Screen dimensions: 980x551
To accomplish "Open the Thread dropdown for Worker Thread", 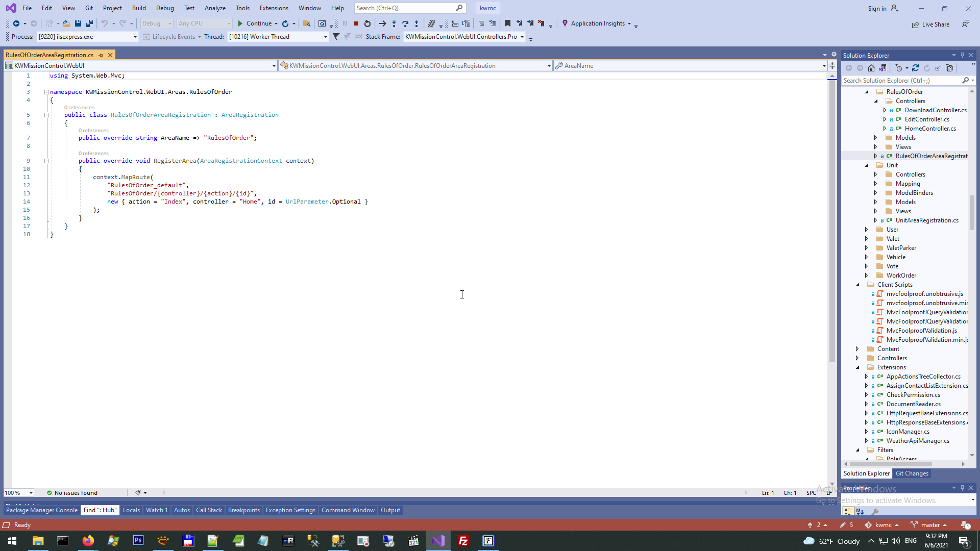I will 325,37.
